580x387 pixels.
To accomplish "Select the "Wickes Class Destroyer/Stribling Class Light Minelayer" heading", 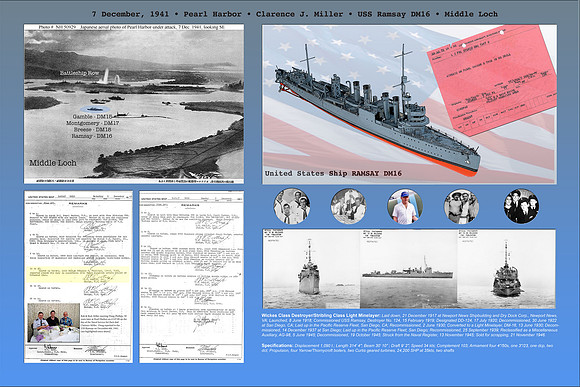I will (x=320, y=316).
